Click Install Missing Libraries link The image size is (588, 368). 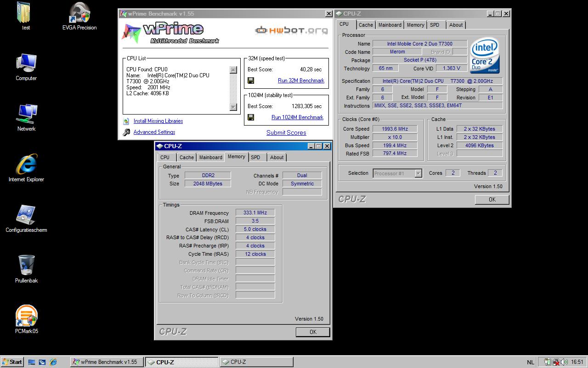(x=158, y=121)
